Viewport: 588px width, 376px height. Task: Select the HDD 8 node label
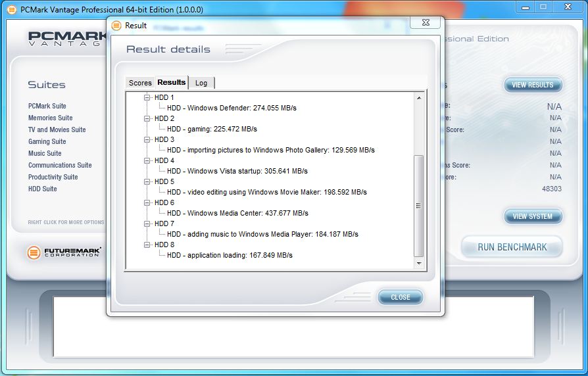pyautogui.click(x=164, y=245)
